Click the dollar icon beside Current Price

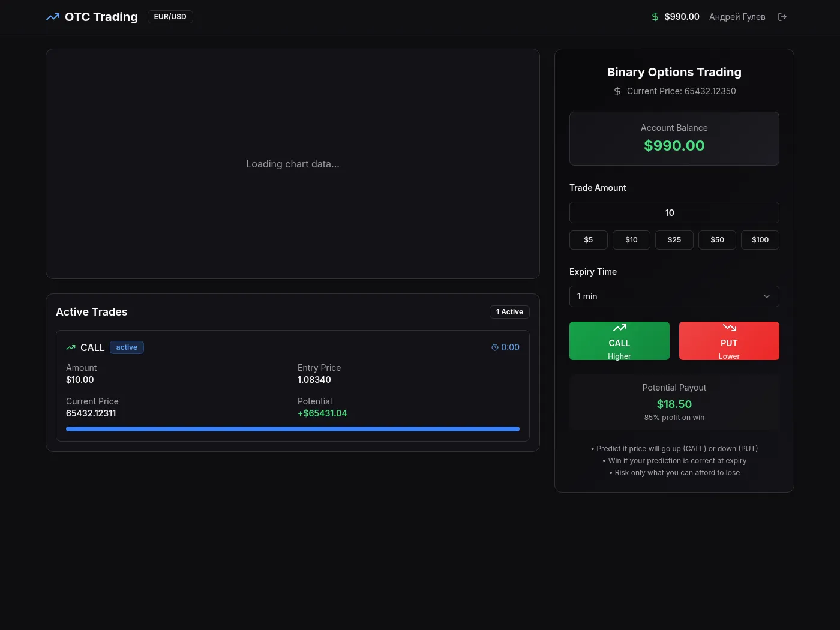point(617,91)
